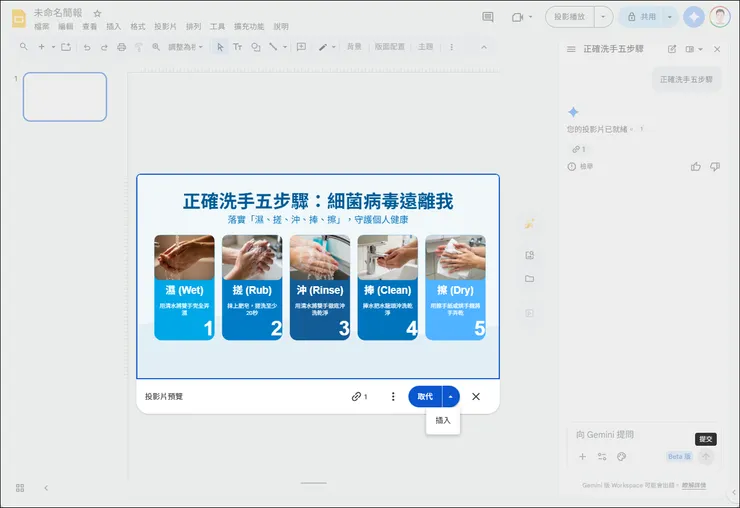
Task: Add a new slide with plus icon
Action: click(42, 47)
